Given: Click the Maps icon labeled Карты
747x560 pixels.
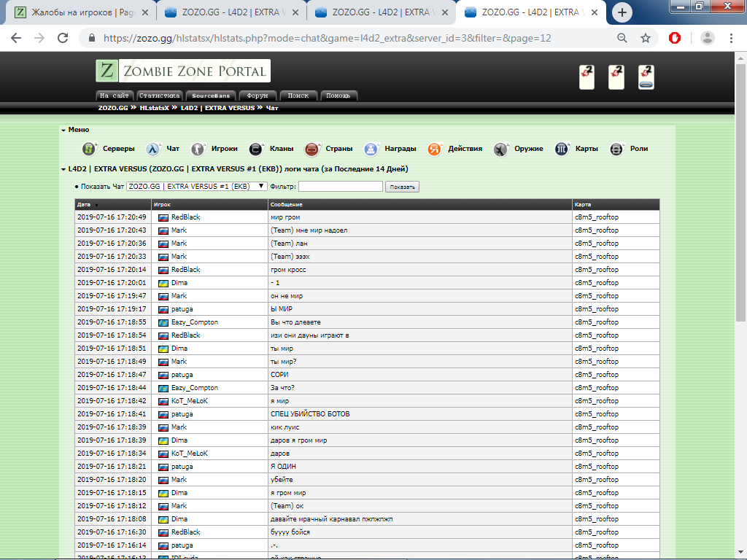Looking at the screenshot, I should (562, 149).
